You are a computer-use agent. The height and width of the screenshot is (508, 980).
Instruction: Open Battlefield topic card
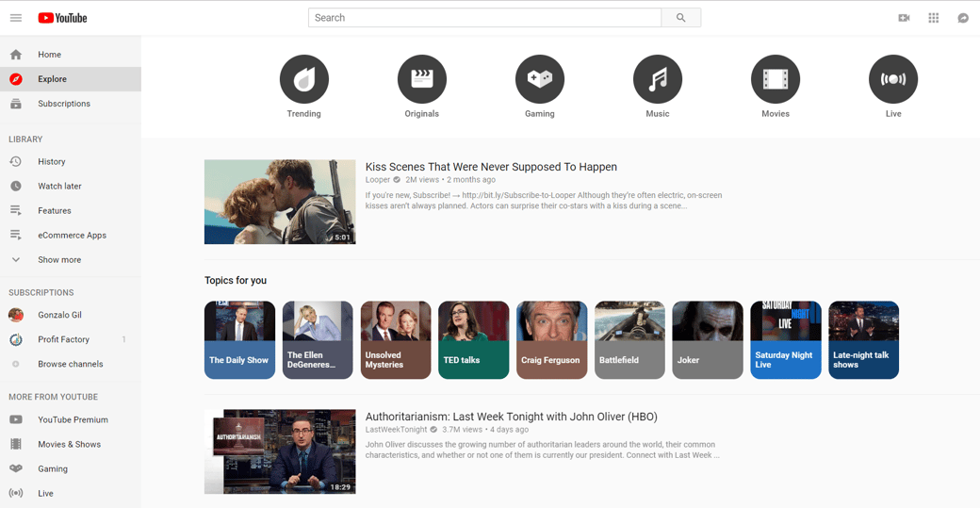[629, 340]
